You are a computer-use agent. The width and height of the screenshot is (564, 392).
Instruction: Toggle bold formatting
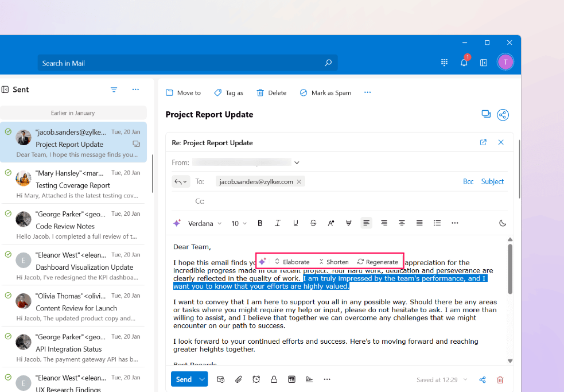pyautogui.click(x=260, y=223)
